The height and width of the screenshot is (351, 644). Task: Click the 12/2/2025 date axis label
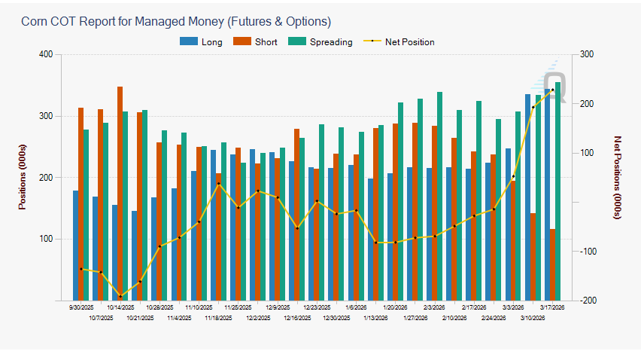click(x=258, y=318)
